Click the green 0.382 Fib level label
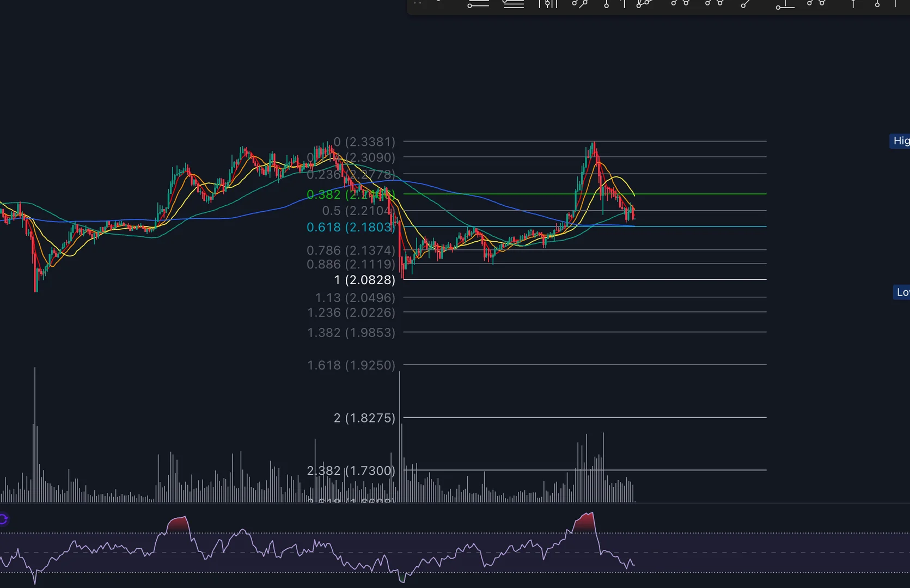 click(351, 194)
